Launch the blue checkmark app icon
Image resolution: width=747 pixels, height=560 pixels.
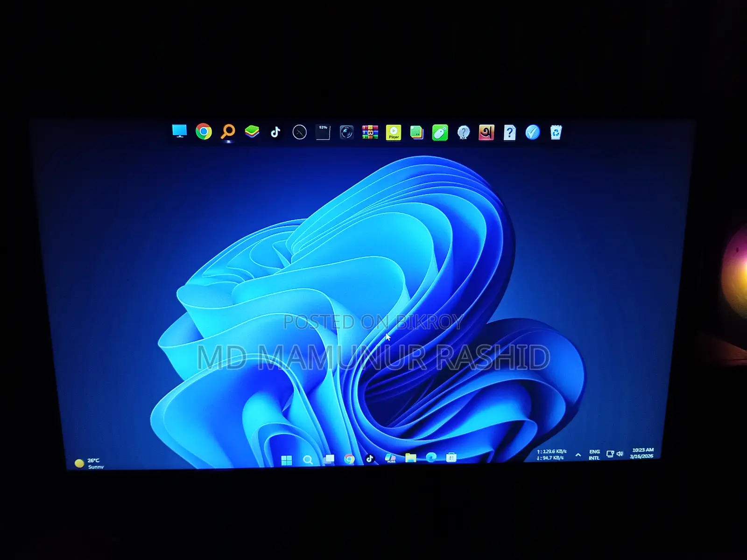(533, 133)
